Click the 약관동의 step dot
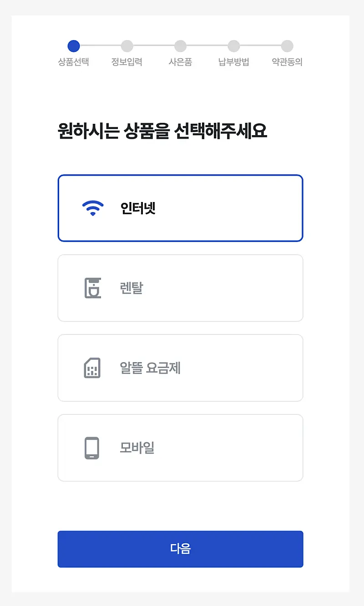The width and height of the screenshot is (364, 606). [x=287, y=46]
